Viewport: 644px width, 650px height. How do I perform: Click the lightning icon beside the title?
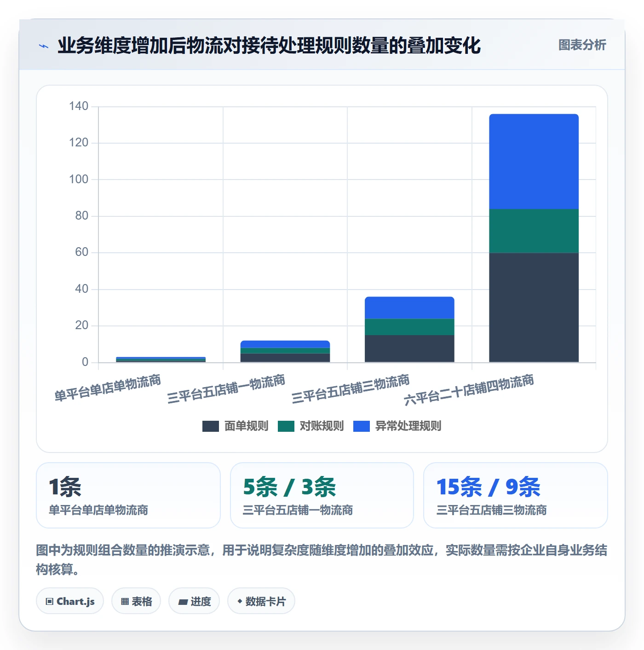tap(43, 46)
